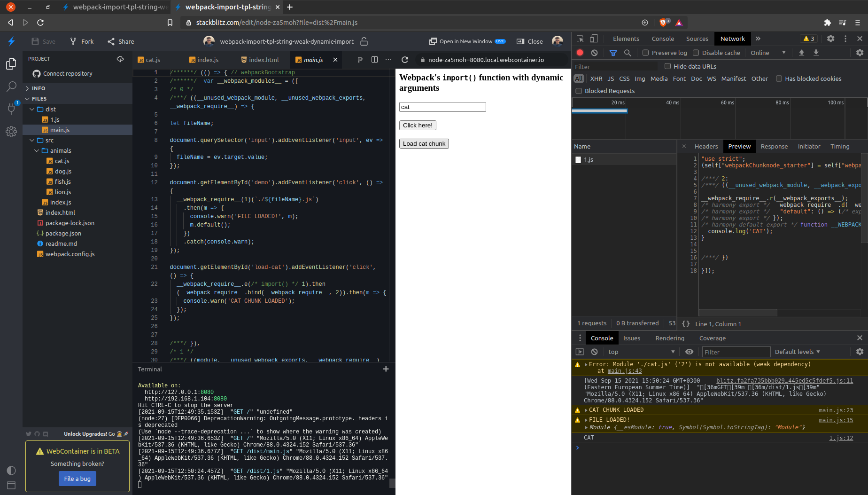The width and height of the screenshot is (868, 495).
Task: Open the Response tab for 1.js
Action: (x=774, y=146)
